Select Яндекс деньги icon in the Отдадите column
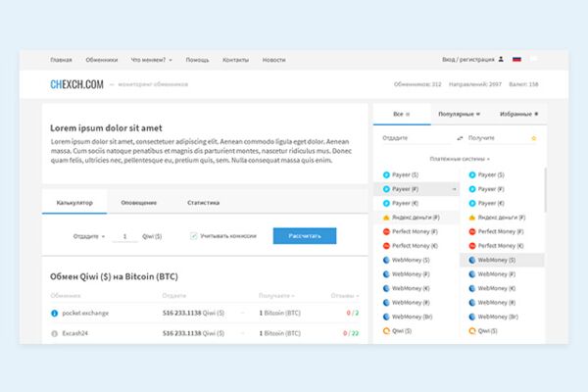The height and width of the screenshot is (392, 588). click(386, 218)
